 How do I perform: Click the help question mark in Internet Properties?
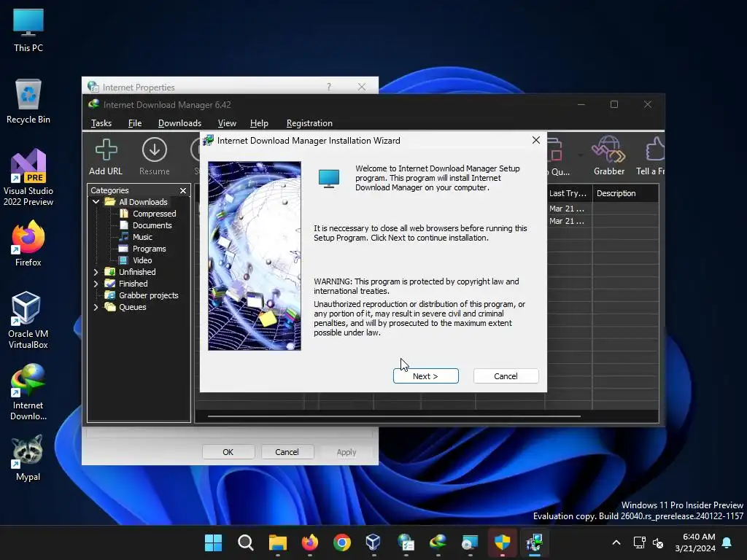pyautogui.click(x=329, y=87)
